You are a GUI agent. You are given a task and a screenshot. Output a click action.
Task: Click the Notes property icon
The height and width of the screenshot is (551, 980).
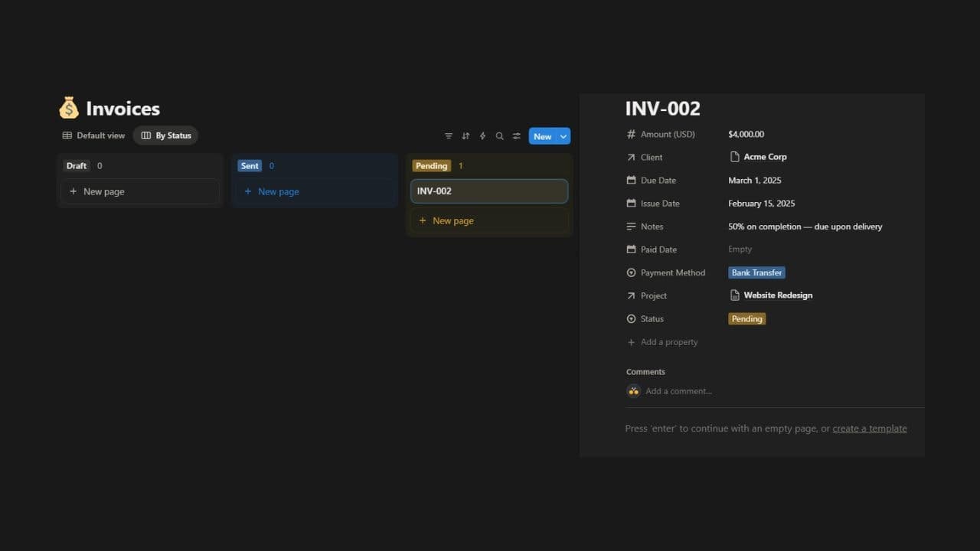[x=629, y=227]
